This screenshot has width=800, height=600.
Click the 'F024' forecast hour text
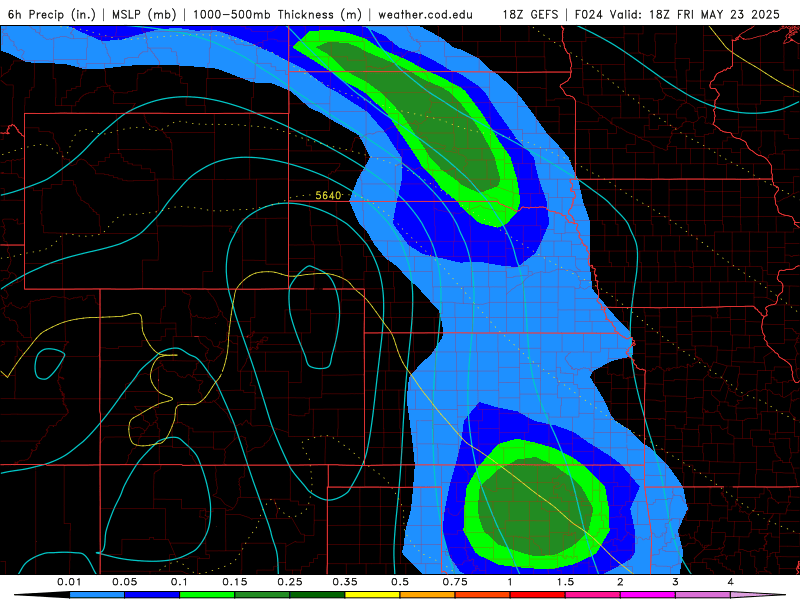(x=590, y=14)
